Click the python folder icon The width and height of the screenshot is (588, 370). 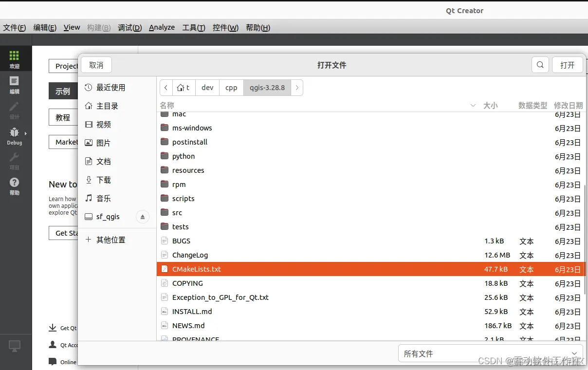(x=164, y=156)
